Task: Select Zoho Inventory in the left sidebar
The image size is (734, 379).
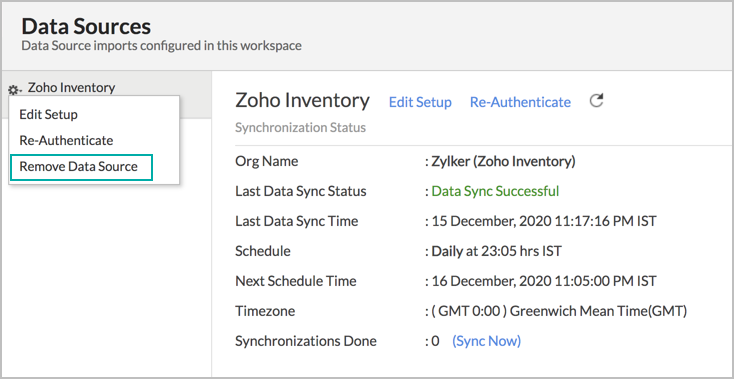Action: [x=71, y=87]
